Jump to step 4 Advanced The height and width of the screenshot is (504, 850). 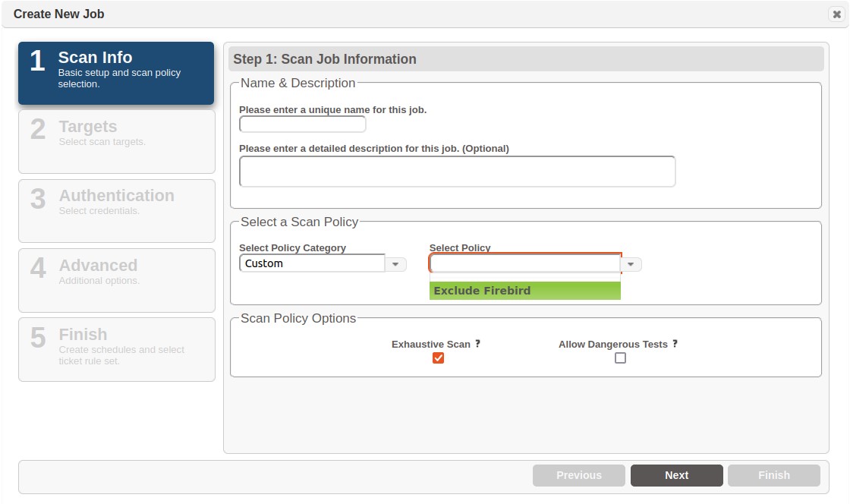[x=116, y=280]
